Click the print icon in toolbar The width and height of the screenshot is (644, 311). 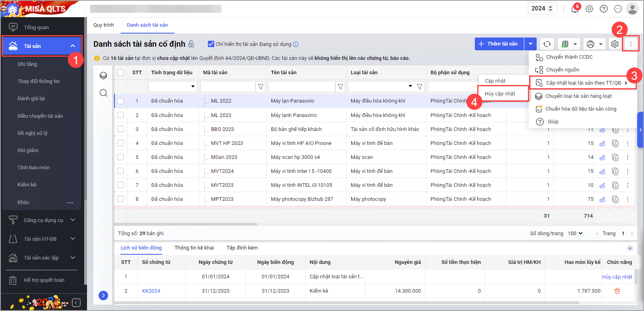pyautogui.click(x=590, y=44)
